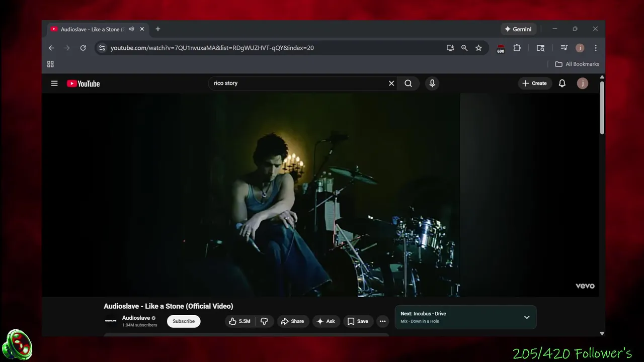Open the zoom magnifier icon in address bar
This screenshot has width=644, height=362.
pos(464,48)
